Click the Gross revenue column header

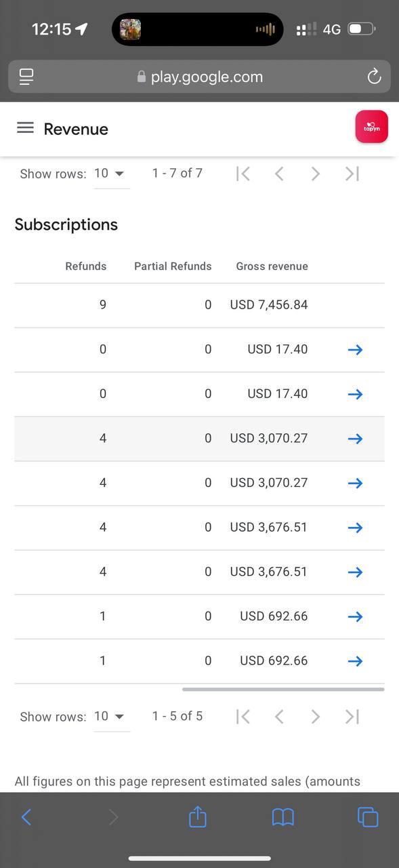[x=272, y=267]
